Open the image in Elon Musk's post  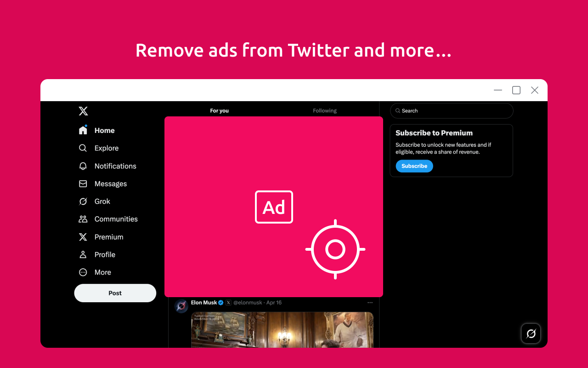282,329
